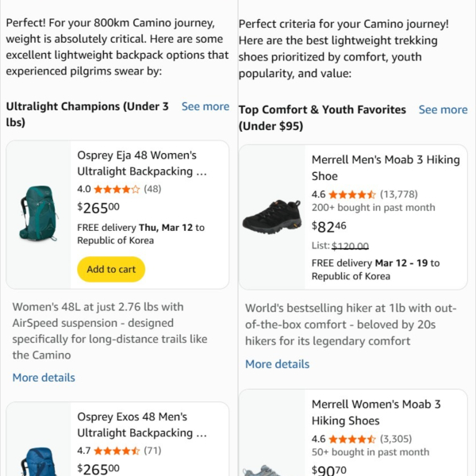476x476 pixels.
Task: Click the black Merrell Moab 3 shoe image
Action: click(272, 217)
